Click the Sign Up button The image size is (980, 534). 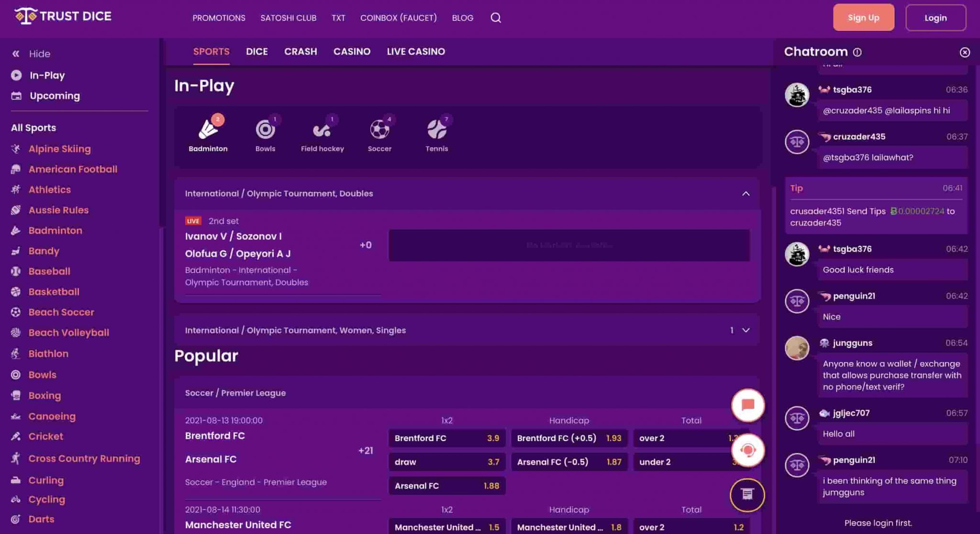tap(863, 18)
